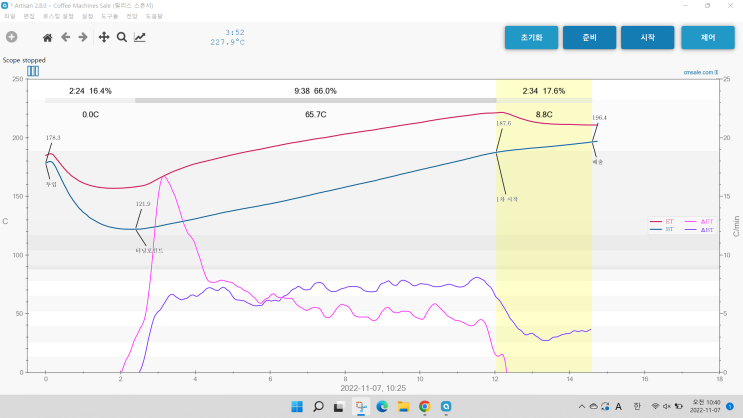Reset the graph view with Home icon
Image resolution: width=743 pixels, height=418 pixels.
pos(47,37)
